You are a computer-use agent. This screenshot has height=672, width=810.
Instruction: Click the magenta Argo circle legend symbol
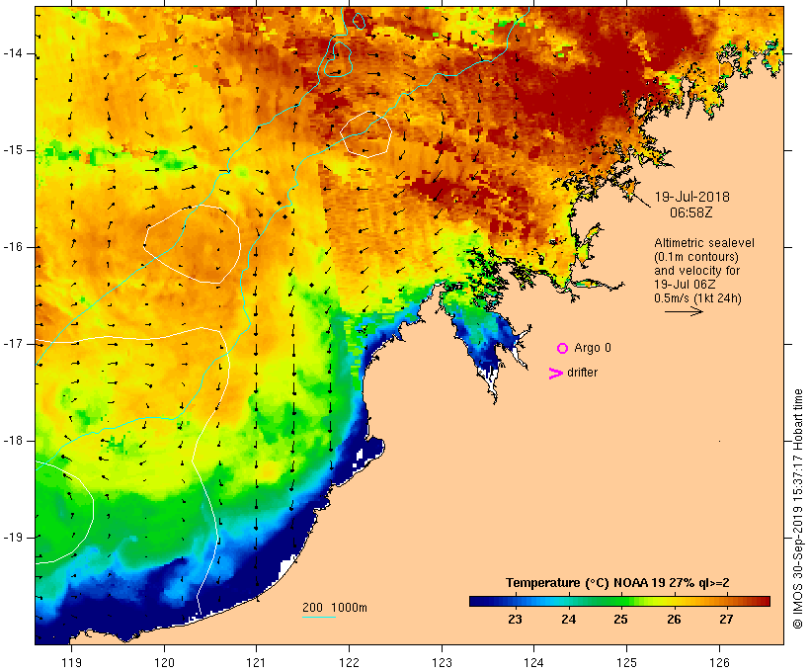click(563, 349)
